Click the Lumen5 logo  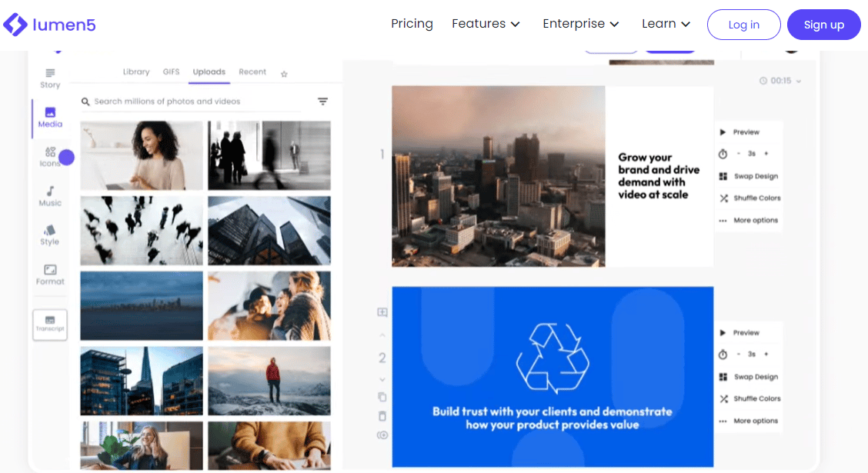[49, 25]
